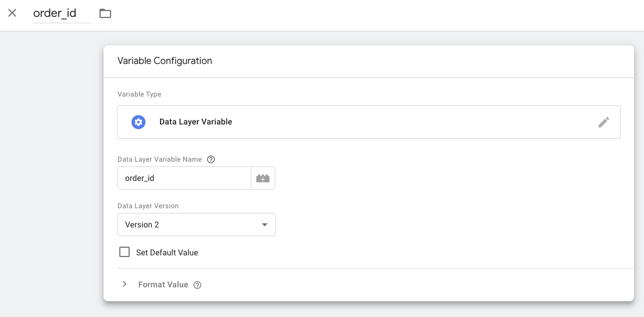Screen dimensions: 644x317
Task: Click the Set Default Value label text
Action: (167, 252)
